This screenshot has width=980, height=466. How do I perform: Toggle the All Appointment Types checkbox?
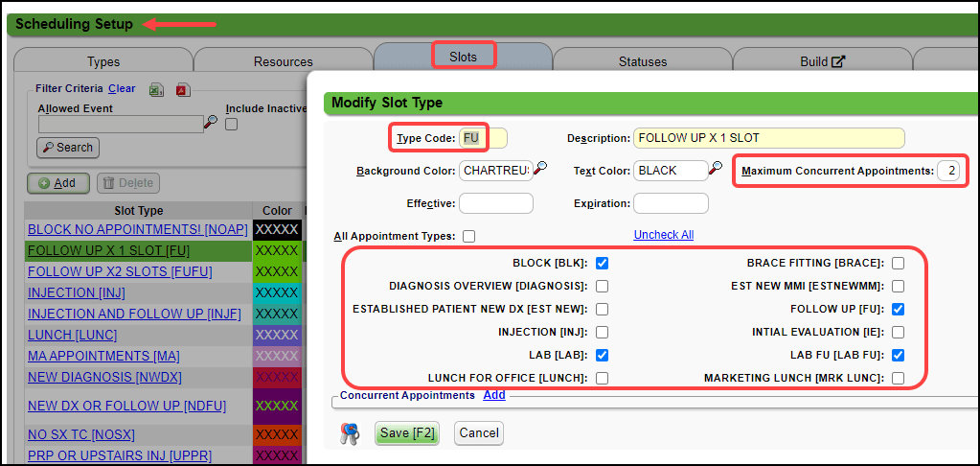pos(468,236)
